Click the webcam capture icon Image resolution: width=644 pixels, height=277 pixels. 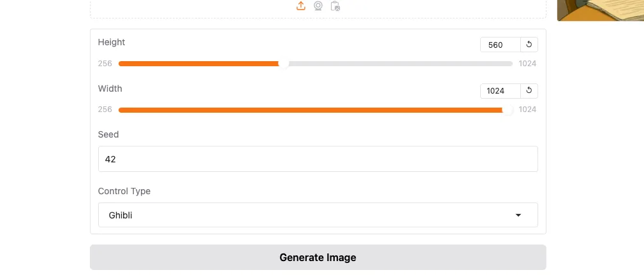(x=318, y=6)
